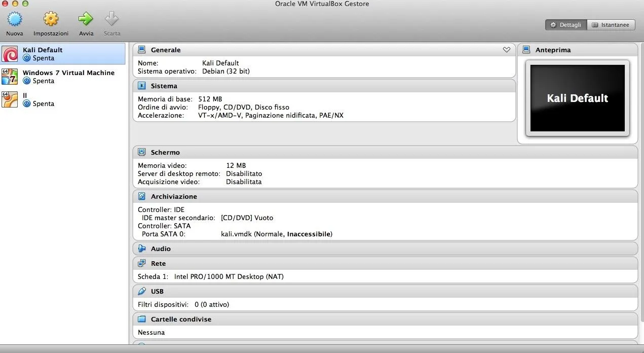The width and height of the screenshot is (644, 353).
Task: Click the 'VT-x/AMD-V' acceleration value
Action: [220, 115]
